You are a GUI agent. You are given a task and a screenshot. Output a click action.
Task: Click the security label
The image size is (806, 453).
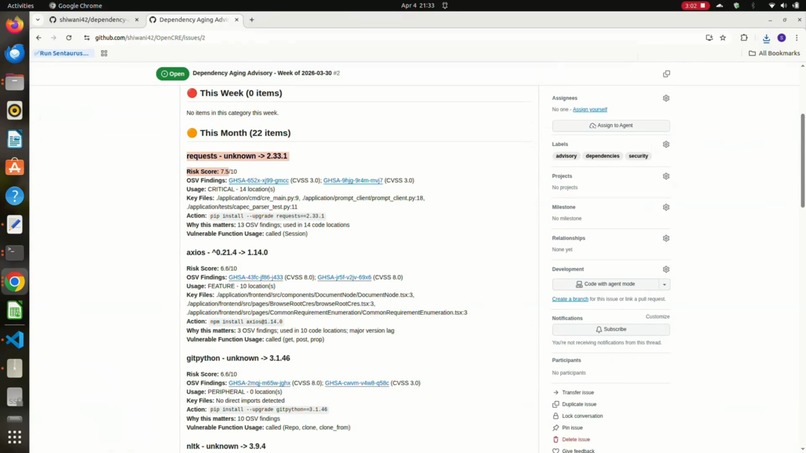click(638, 156)
